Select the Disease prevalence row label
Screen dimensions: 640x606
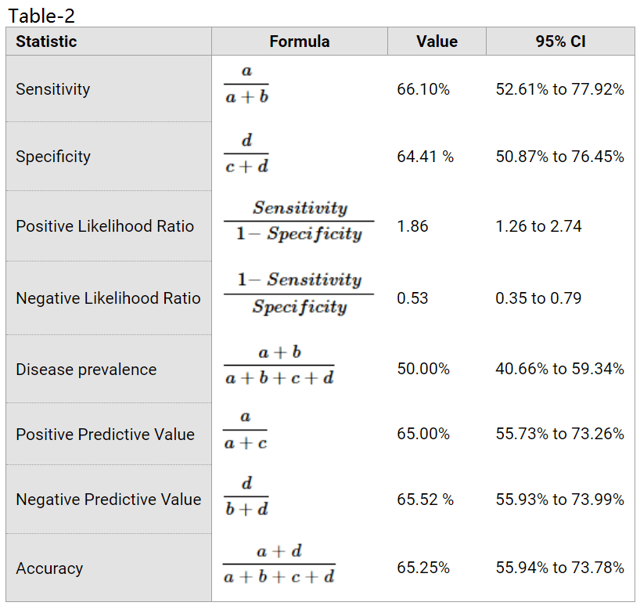click(x=86, y=369)
